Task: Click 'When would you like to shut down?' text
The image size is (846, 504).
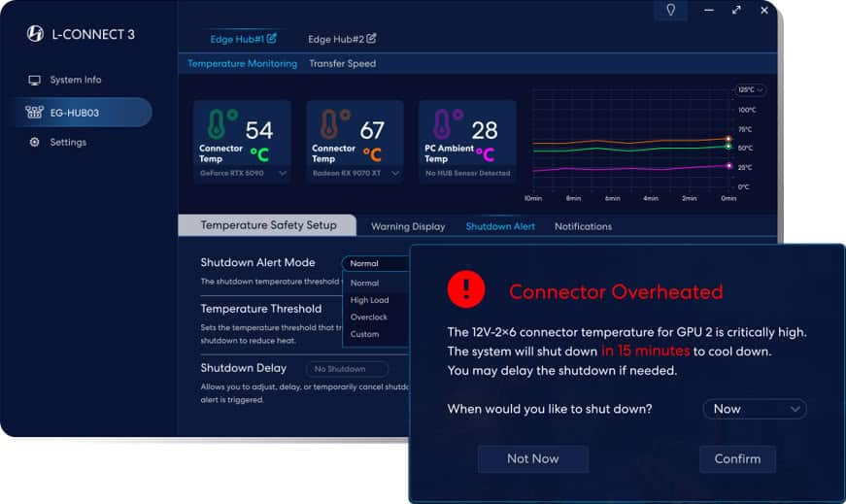Action: 550,409
